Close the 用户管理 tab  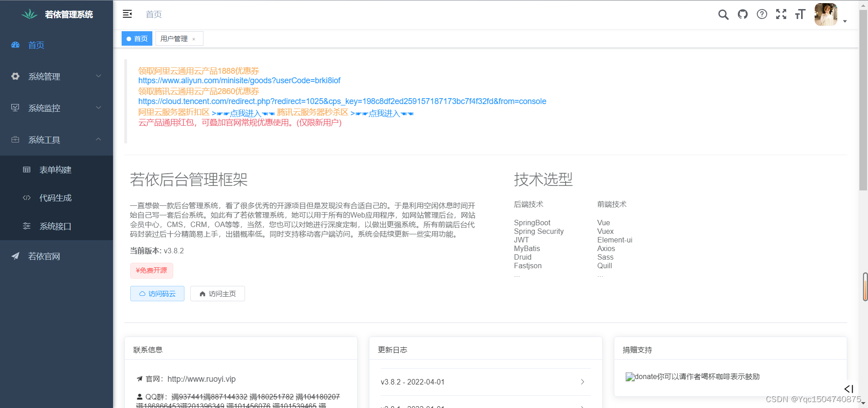(194, 39)
